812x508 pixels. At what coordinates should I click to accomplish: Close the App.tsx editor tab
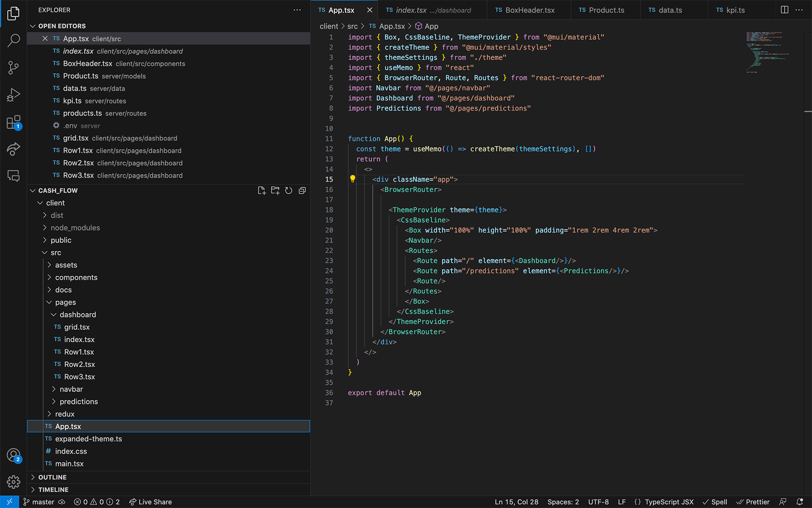369,10
